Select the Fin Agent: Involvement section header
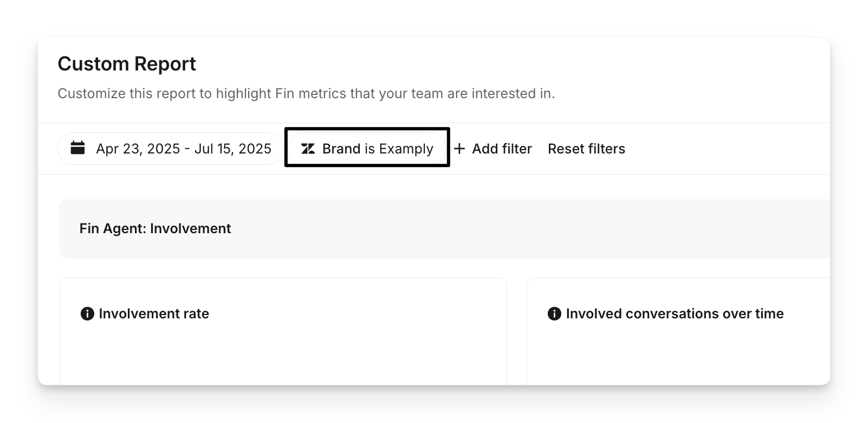This screenshot has height=423, width=868. click(x=155, y=228)
